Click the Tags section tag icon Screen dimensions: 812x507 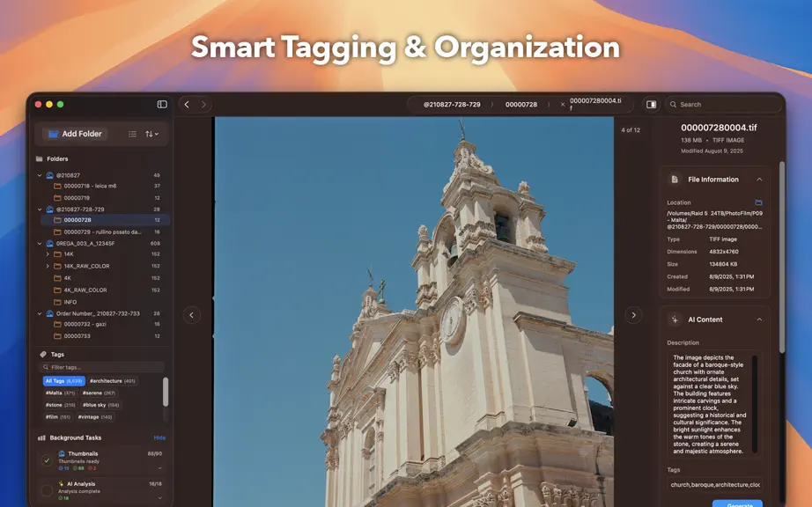point(43,355)
